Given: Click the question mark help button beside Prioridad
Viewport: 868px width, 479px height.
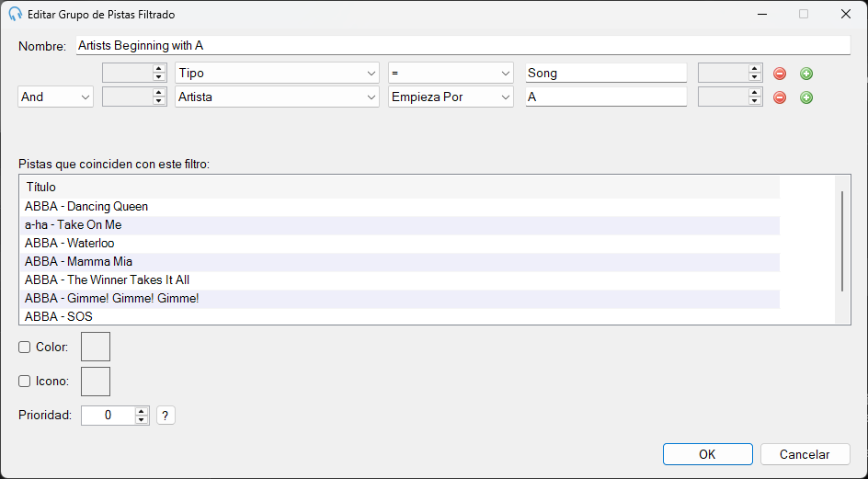Looking at the screenshot, I should tap(166, 416).
